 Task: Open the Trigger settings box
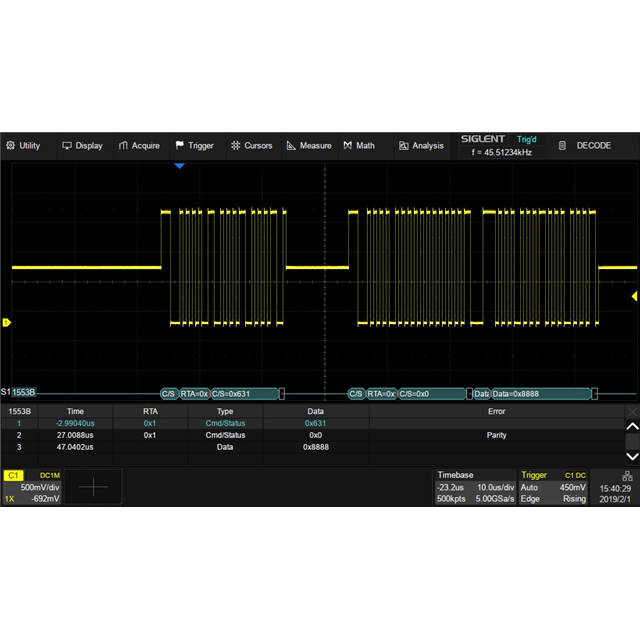[x=553, y=486]
